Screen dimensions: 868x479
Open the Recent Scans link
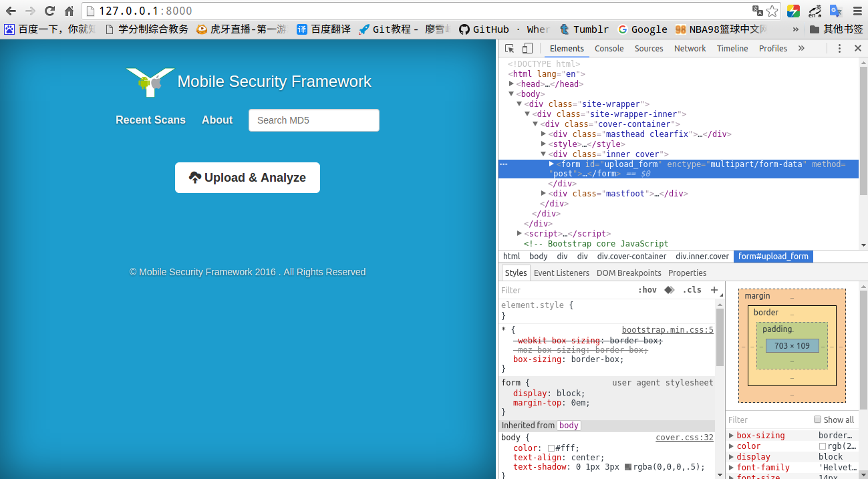(150, 120)
